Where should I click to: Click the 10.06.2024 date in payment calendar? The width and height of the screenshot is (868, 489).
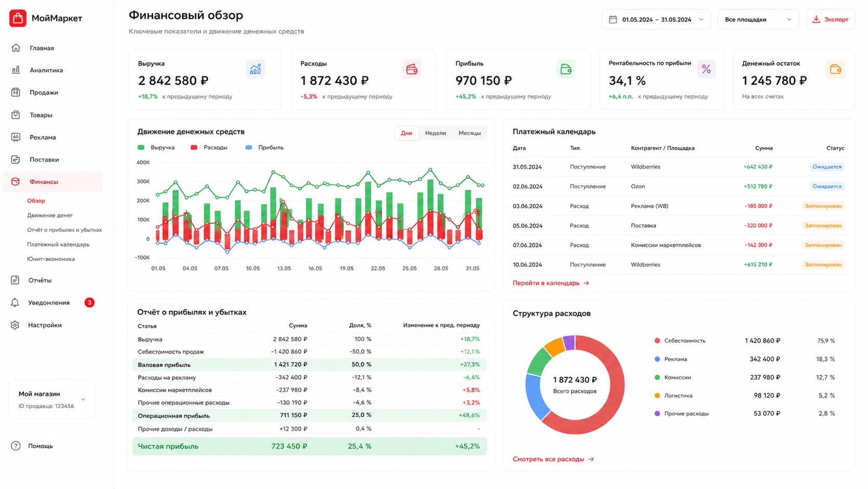pyautogui.click(x=527, y=265)
